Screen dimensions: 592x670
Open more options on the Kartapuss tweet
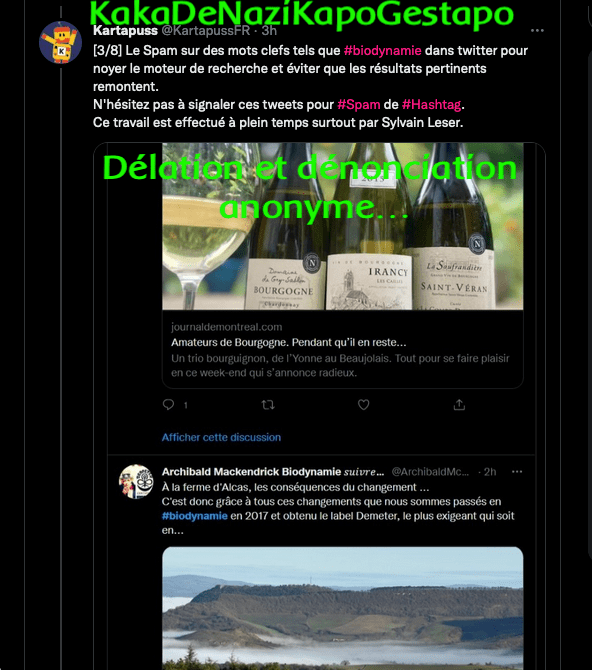click(537, 30)
